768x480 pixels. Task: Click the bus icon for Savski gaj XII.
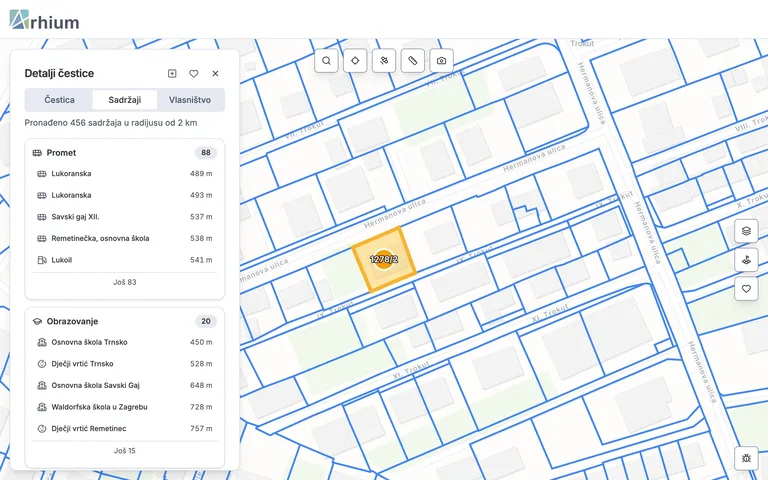pyautogui.click(x=42, y=217)
